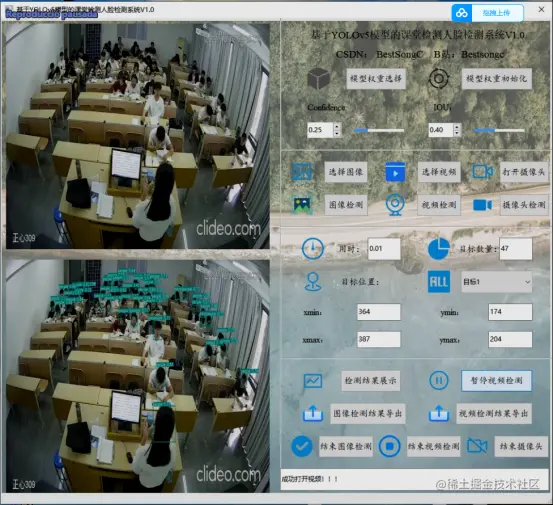End video detection with 结束视频检测 button
The width and height of the screenshot is (554, 505).
(x=434, y=446)
